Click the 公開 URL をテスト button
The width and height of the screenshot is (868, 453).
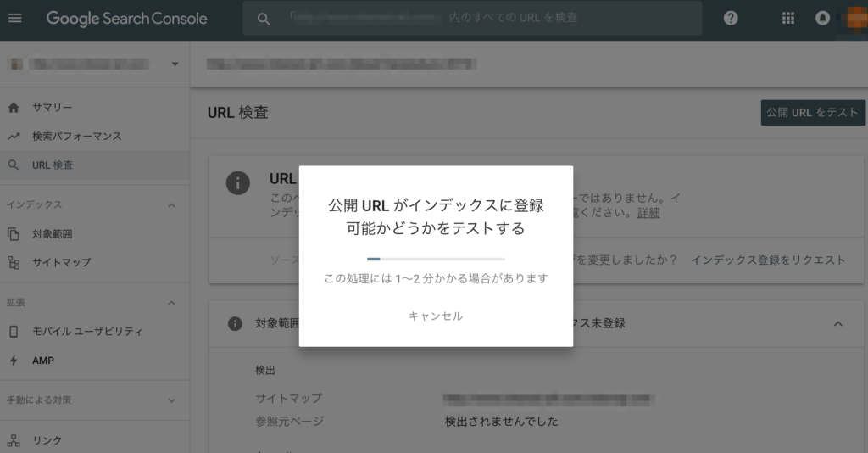pos(813,113)
